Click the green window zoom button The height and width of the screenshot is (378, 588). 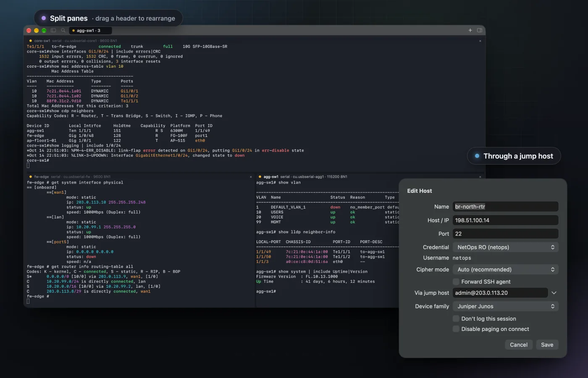tap(44, 30)
